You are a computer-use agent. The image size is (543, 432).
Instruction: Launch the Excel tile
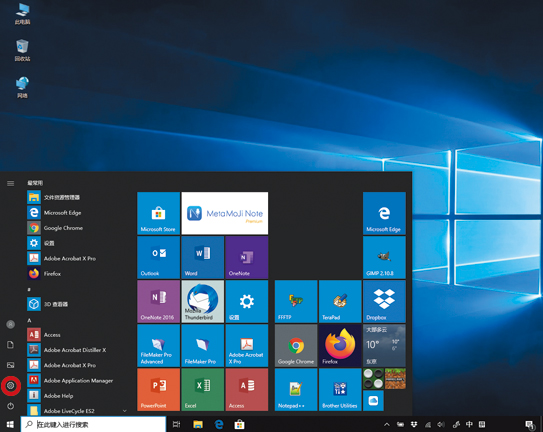(x=203, y=389)
